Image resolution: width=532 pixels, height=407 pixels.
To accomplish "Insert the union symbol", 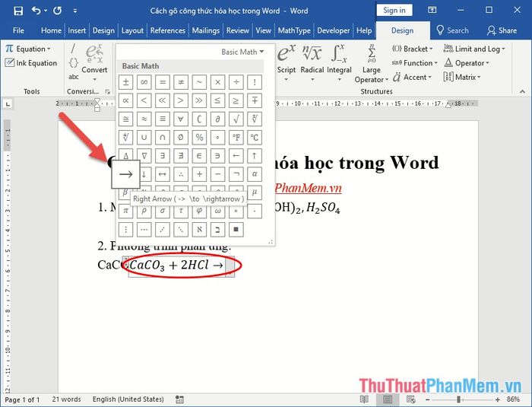I will [144, 137].
